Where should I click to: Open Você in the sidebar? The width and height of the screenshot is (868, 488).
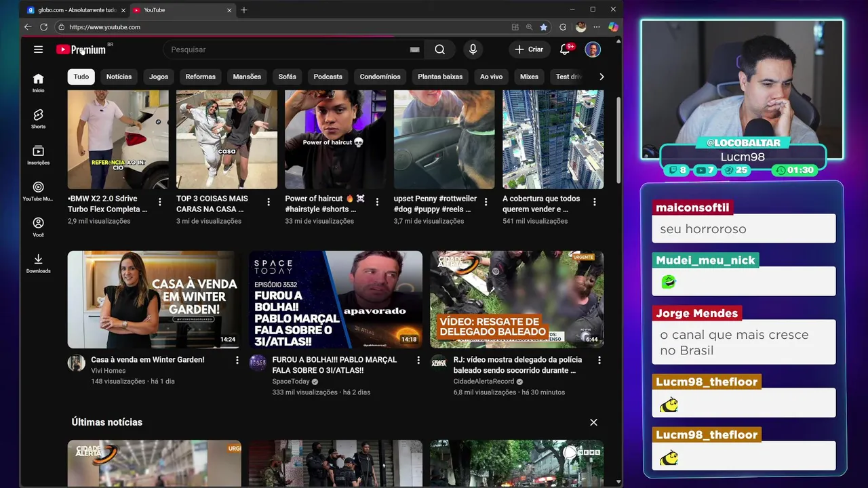38,227
